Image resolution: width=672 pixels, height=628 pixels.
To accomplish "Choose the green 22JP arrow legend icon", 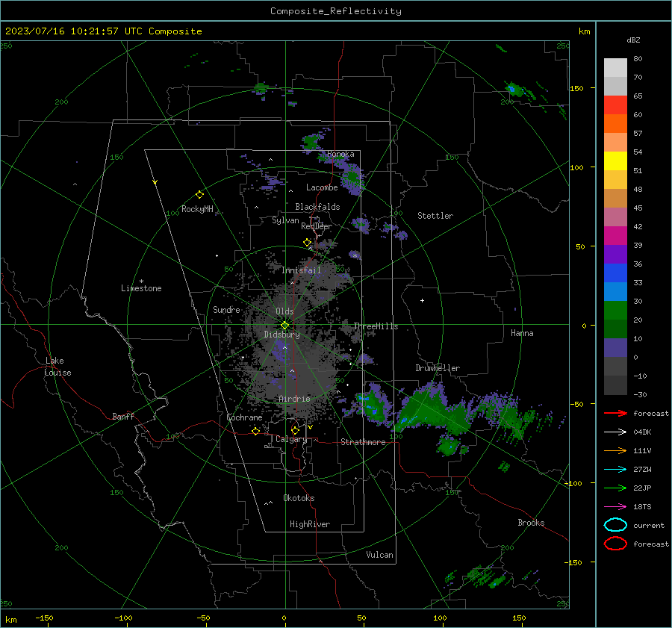I will (615, 488).
